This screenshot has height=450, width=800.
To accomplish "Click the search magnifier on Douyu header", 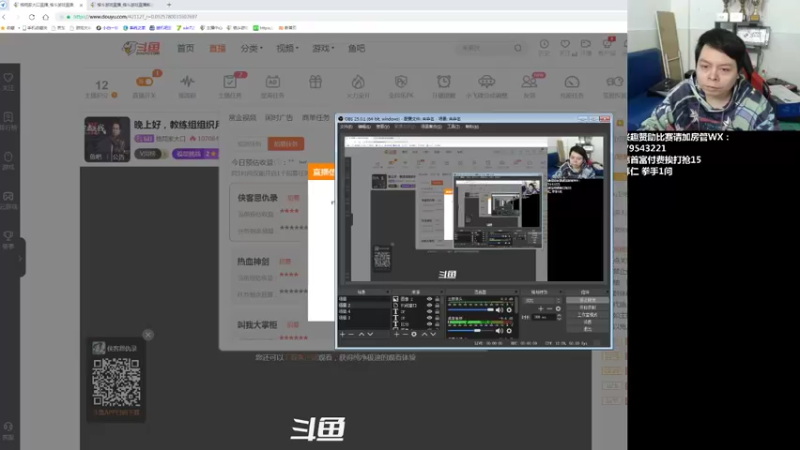I will pyautogui.click(x=518, y=48).
